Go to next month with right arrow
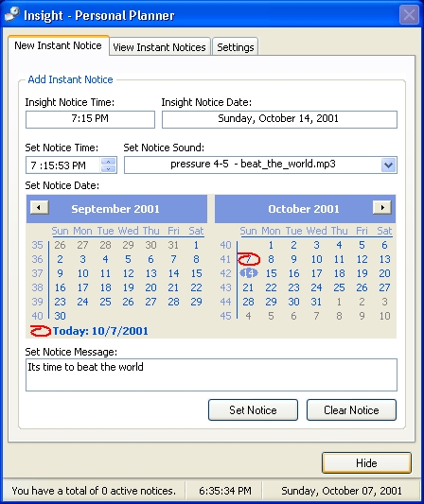The height and width of the screenshot is (504, 424). point(381,207)
